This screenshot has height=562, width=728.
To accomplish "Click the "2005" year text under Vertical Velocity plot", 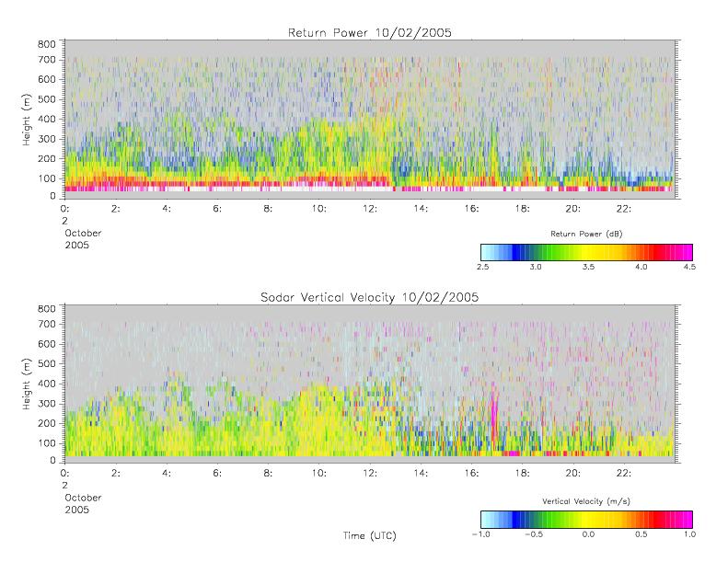I will pos(76,510).
